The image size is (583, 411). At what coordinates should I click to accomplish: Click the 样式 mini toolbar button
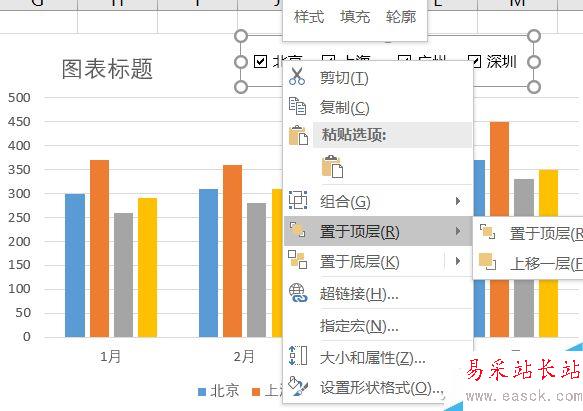point(309,17)
